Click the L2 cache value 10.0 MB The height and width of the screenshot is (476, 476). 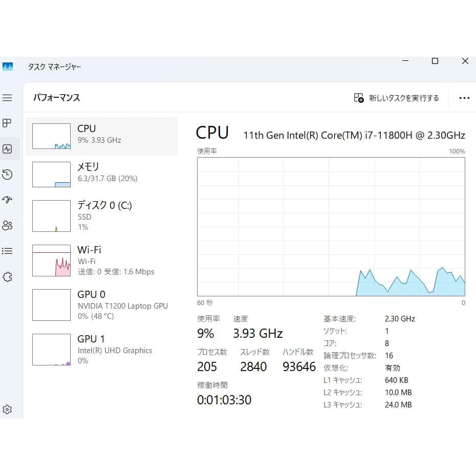tap(398, 393)
